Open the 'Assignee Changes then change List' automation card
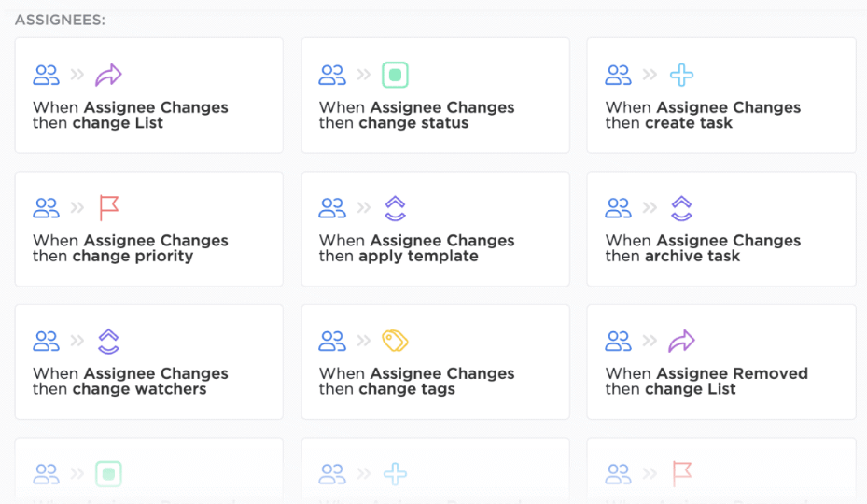Image resolution: width=867 pixels, height=504 pixels. tap(148, 95)
